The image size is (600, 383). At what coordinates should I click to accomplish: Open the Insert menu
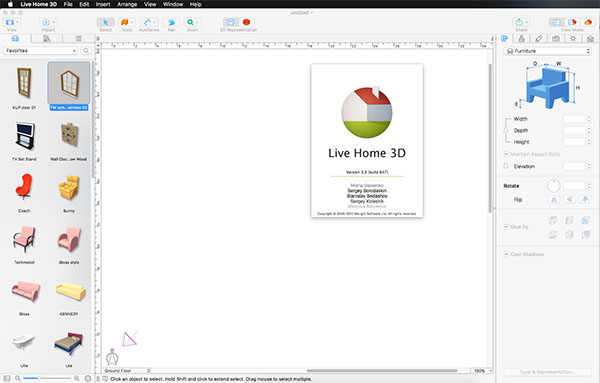pyautogui.click(x=103, y=4)
